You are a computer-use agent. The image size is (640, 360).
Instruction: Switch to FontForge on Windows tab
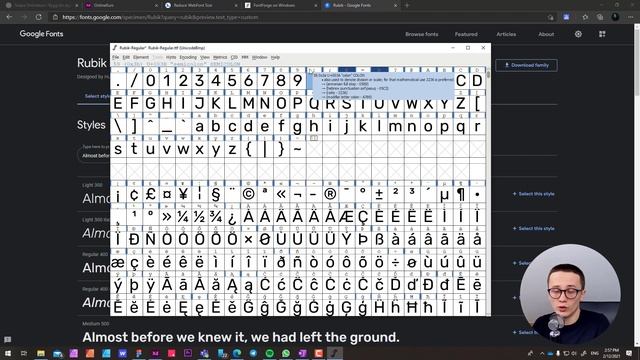click(281, 5)
